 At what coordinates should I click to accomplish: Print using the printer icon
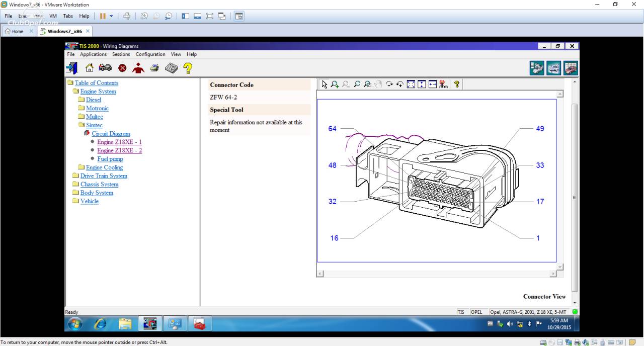click(x=154, y=68)
